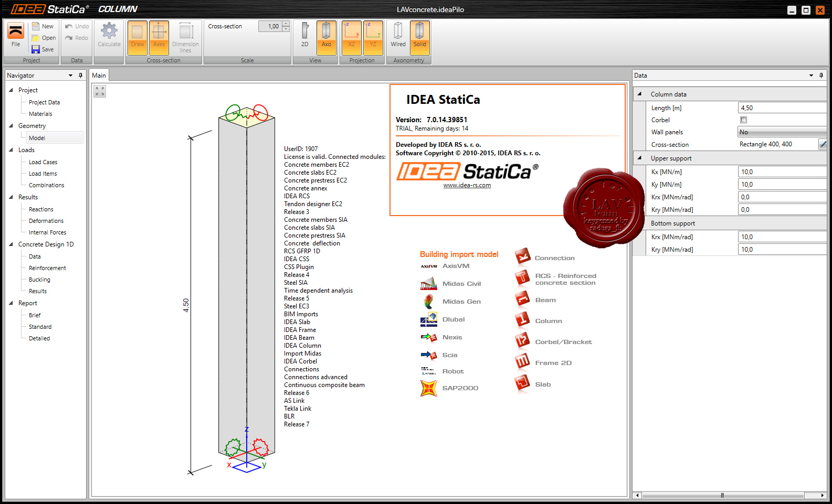Import model from Dlubal

443,319
